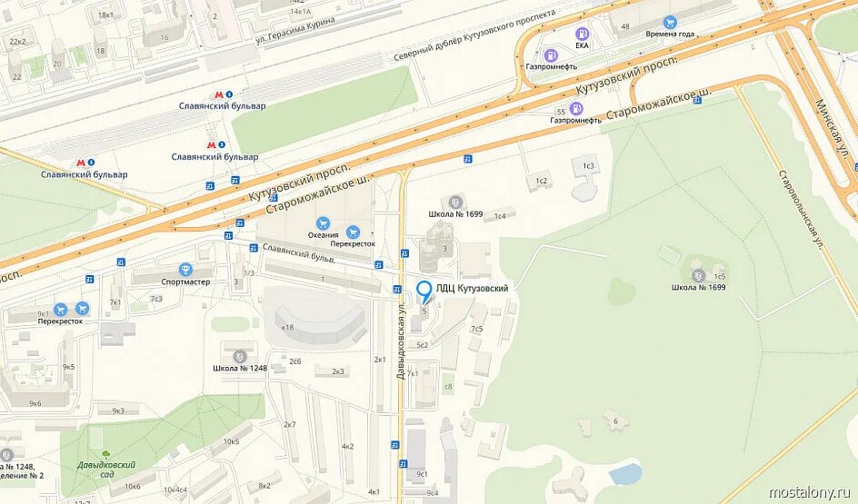Viewport: 858px width, 504px height.
Task: Click the blue ЛДЦ Кутузовский location pin
Action: 424,291
